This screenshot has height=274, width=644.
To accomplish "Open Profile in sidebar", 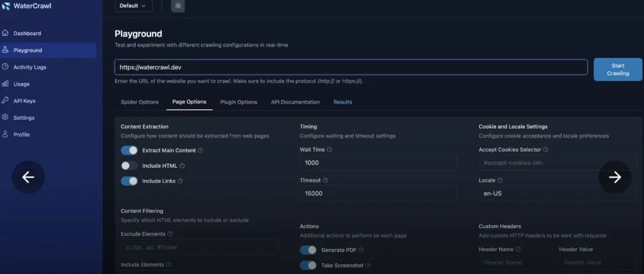I will [x=21, y=134].
